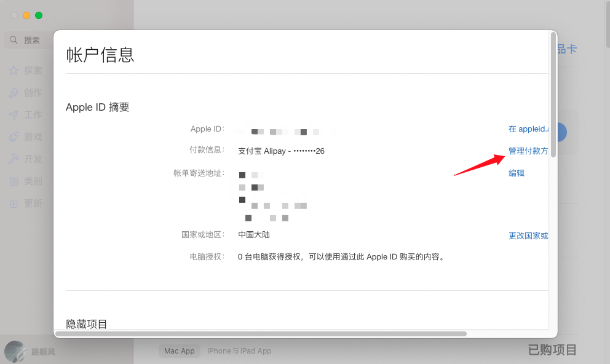Select the 工作 sidebar label
The width and height of the screenshot is (610, 364).
coord(33,115)
